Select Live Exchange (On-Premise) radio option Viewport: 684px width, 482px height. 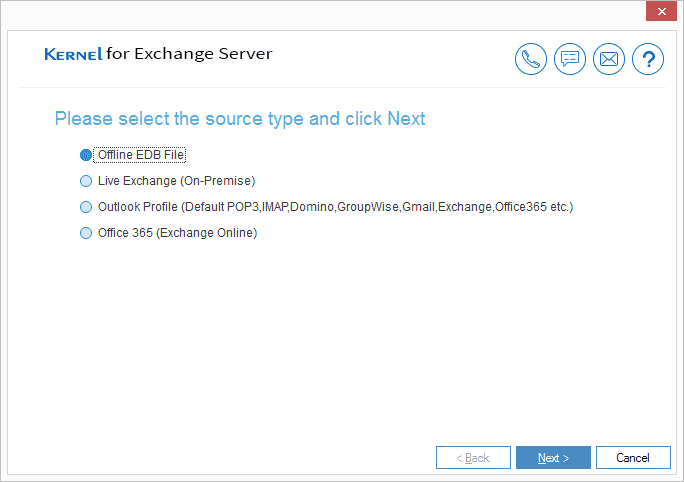[86, 181]
